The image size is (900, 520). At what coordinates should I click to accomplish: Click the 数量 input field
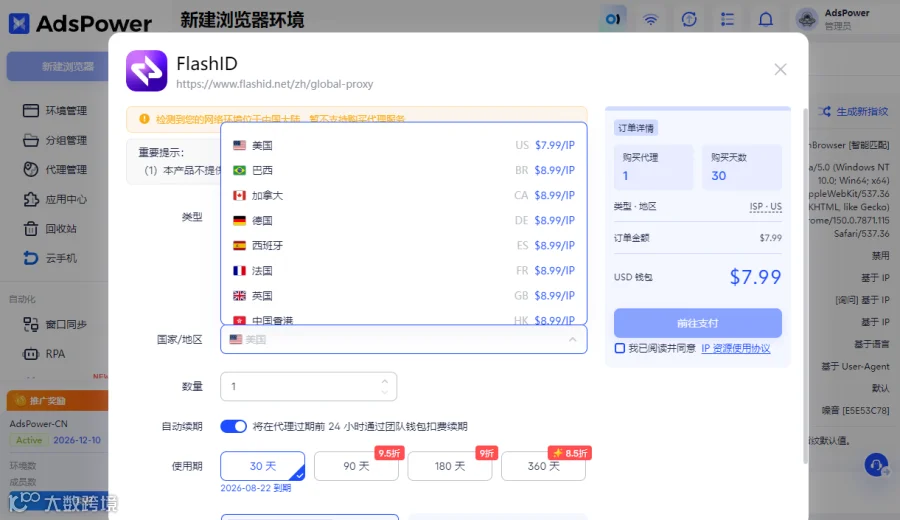[x=308, y=387]
